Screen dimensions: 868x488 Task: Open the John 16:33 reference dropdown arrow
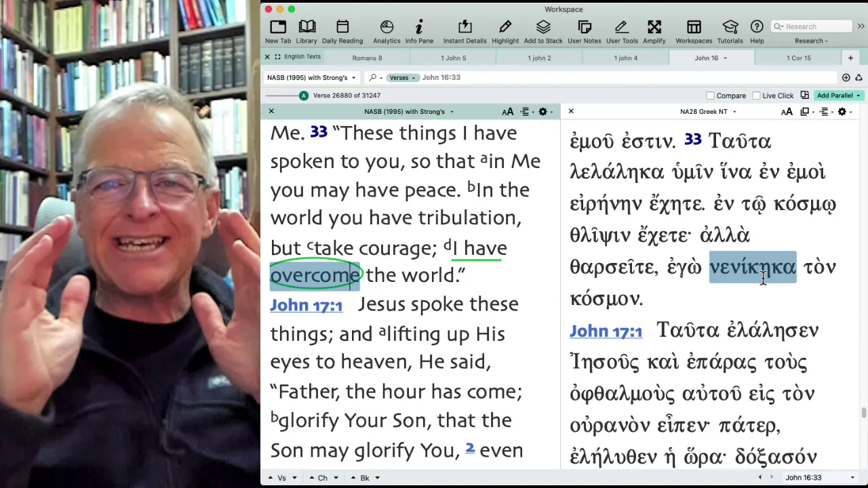(x=852, y=478)
